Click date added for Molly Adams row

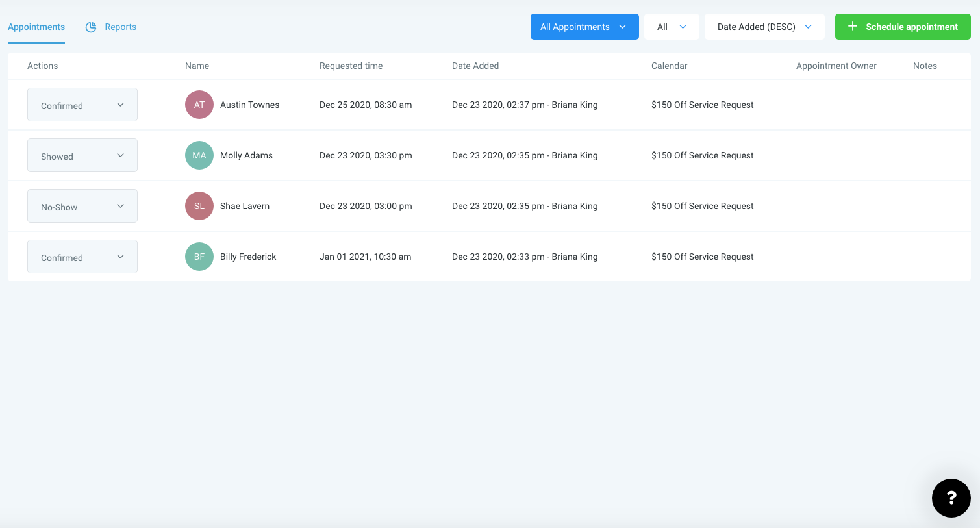pyautogui.click(x=525, y=155)
